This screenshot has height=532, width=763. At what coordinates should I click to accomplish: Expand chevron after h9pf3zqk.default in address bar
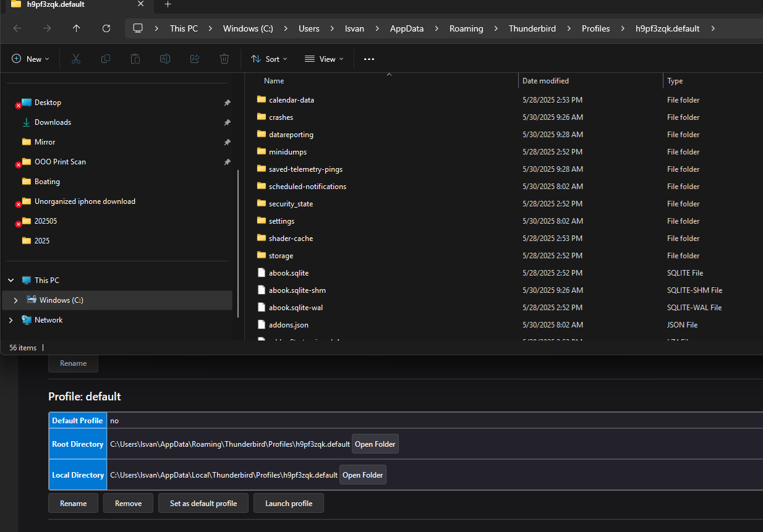pos(713,28)
